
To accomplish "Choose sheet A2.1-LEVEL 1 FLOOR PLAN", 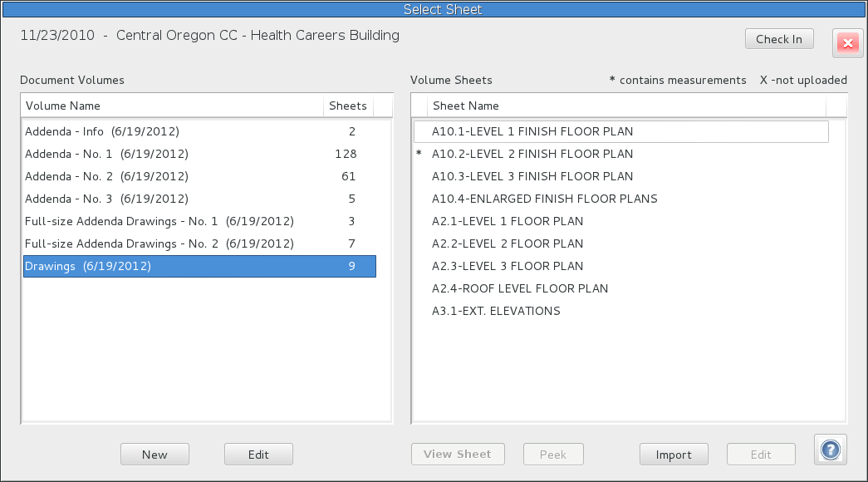I will click(621, 221).
